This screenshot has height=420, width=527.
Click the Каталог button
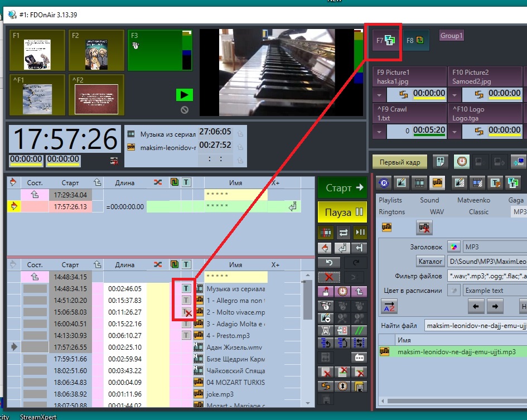click(x=430, y=261)
